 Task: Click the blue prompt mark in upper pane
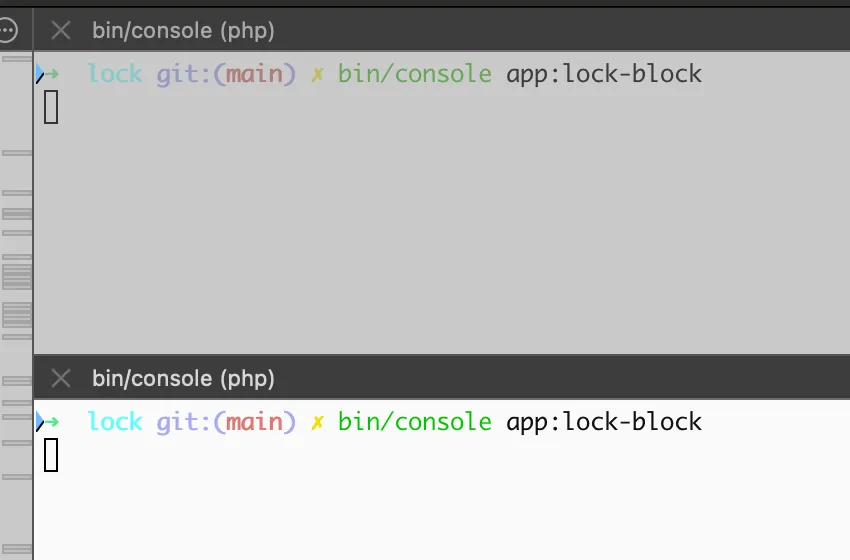click(38, 73)
